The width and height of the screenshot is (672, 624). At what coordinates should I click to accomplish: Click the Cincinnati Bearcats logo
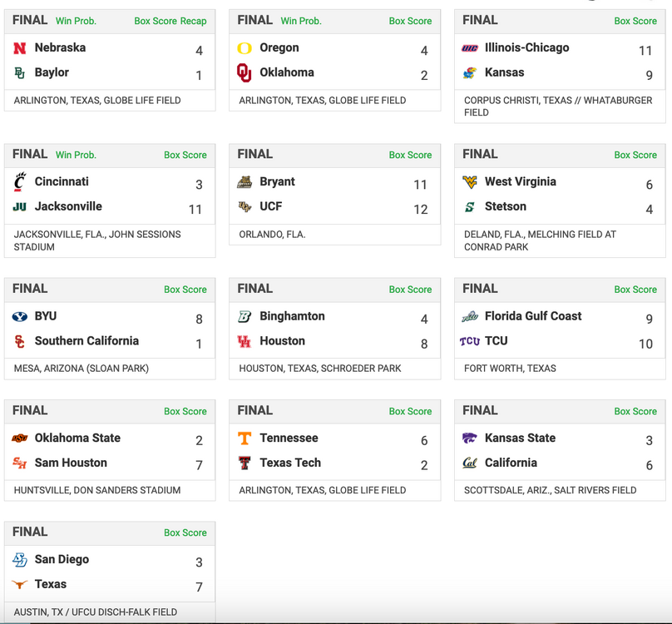tap(20, 182)
